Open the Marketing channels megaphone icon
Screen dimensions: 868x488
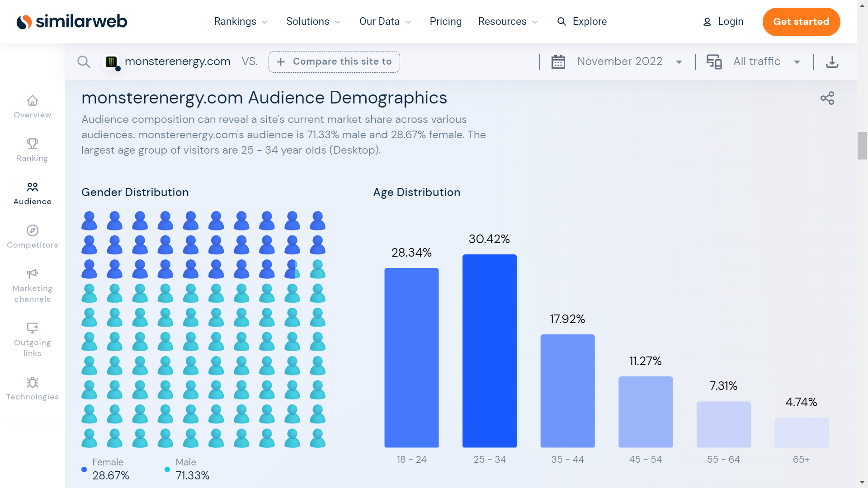point(33,274)
